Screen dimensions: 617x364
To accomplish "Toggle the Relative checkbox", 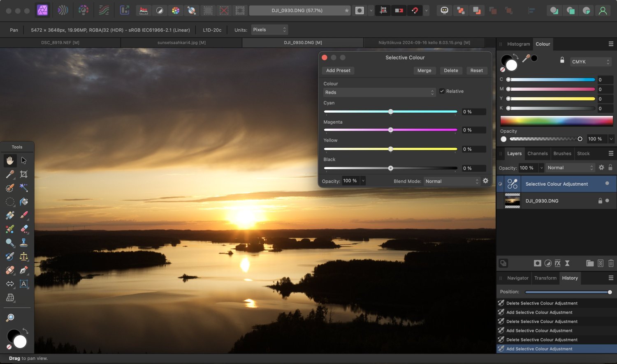I will (x=442, y=91).
